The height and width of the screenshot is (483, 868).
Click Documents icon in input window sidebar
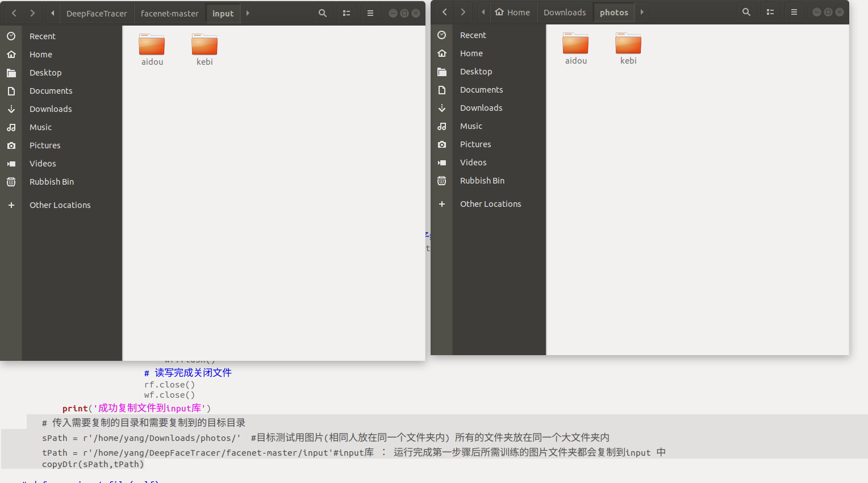pos(11,91)
